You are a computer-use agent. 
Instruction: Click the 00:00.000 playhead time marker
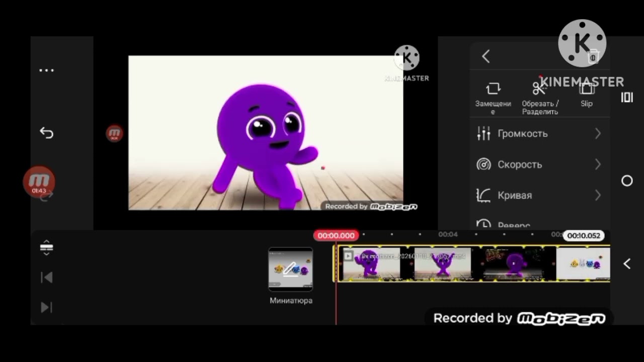click(x=336, y=235)
